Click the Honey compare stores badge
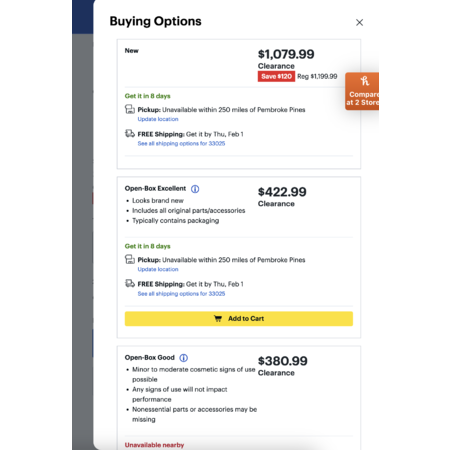This screenshot has height=450, width=450. point(362,91)
